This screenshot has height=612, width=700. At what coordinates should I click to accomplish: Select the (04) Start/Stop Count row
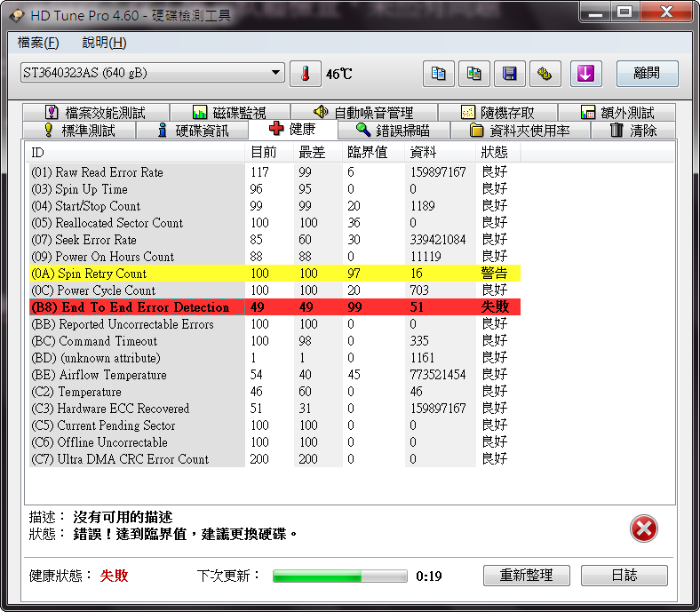[275, 206]
